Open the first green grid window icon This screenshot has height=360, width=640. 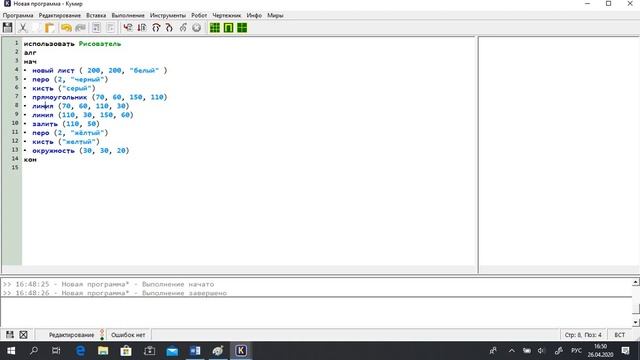[x=215, y=28]
